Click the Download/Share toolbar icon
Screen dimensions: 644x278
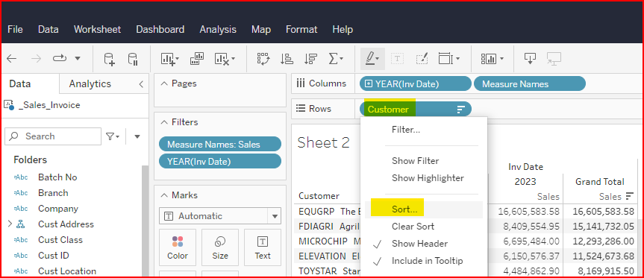pos(531,59)
